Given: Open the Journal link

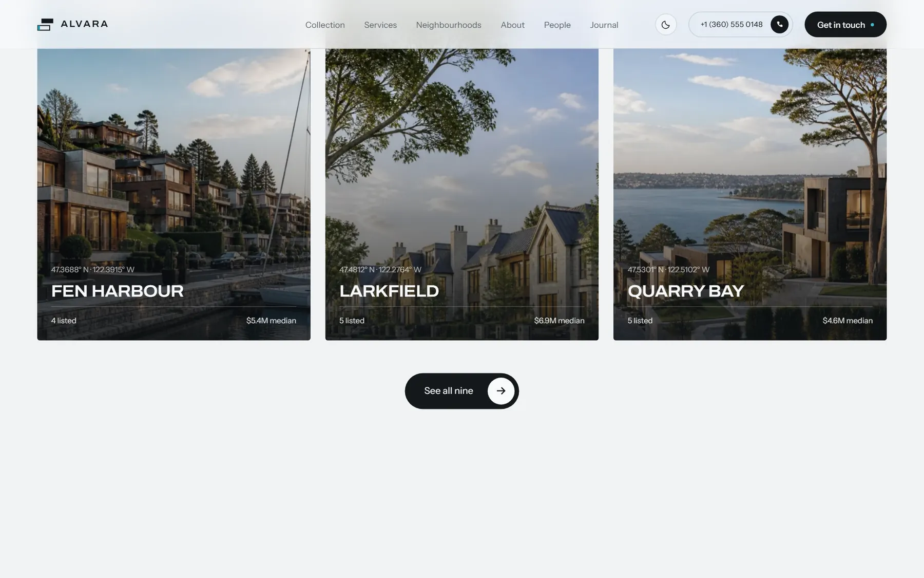Looking at the screenshot, I should click(604, 25).
